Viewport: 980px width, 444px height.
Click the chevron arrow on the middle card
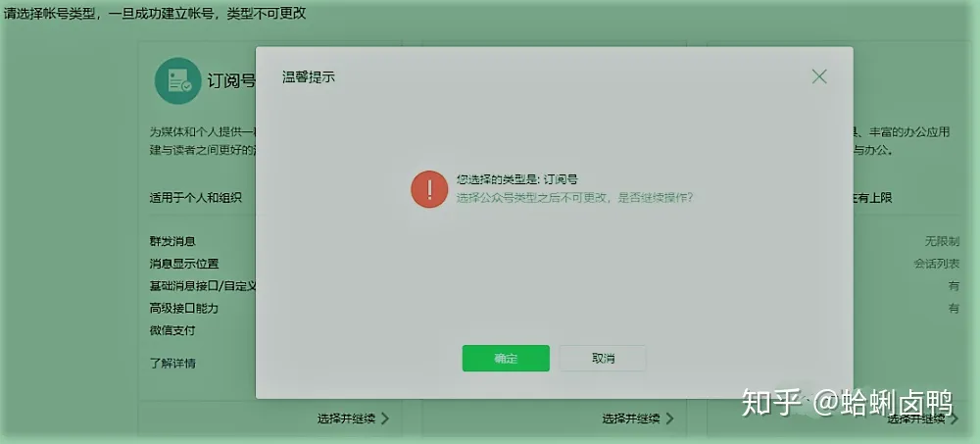(669, 419)
